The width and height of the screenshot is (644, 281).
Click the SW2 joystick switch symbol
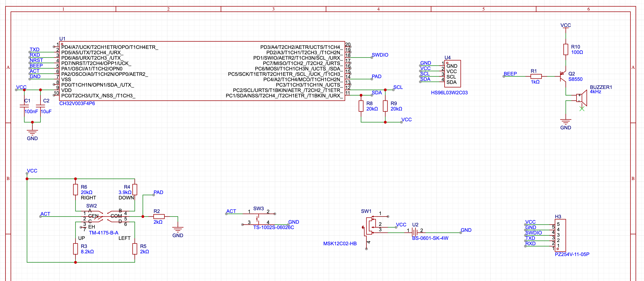[x=105, y=217]
